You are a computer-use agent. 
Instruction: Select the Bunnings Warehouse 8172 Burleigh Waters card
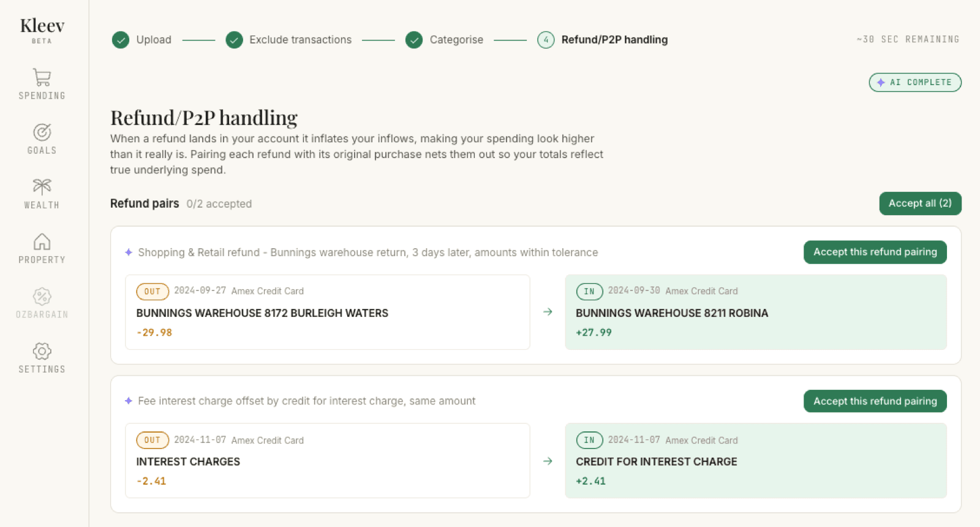[328, 312]
